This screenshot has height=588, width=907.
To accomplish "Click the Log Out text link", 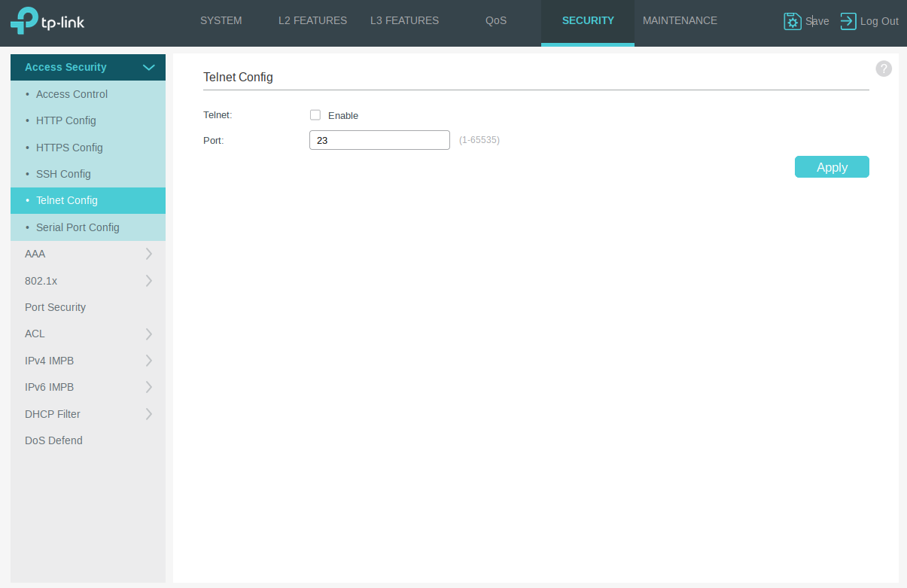I will [879, 21].
